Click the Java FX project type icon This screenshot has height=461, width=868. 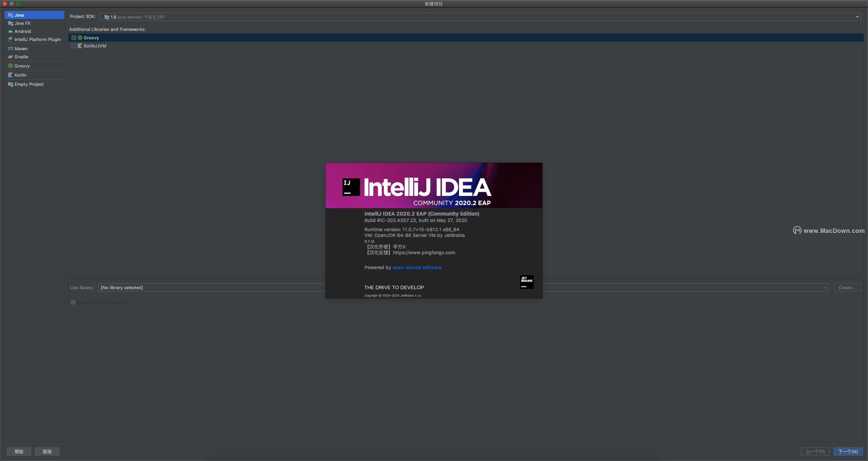(11, 23)
